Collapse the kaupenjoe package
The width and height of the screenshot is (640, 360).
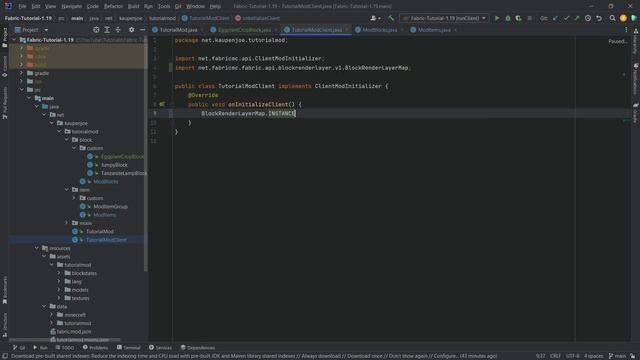pos(52,123)
